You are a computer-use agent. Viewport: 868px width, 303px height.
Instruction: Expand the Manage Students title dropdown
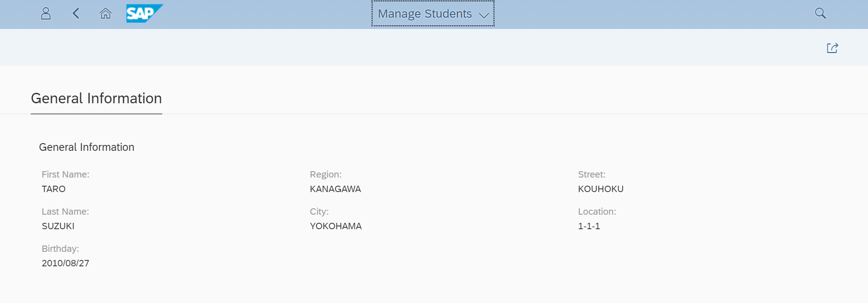pos(433,14)
